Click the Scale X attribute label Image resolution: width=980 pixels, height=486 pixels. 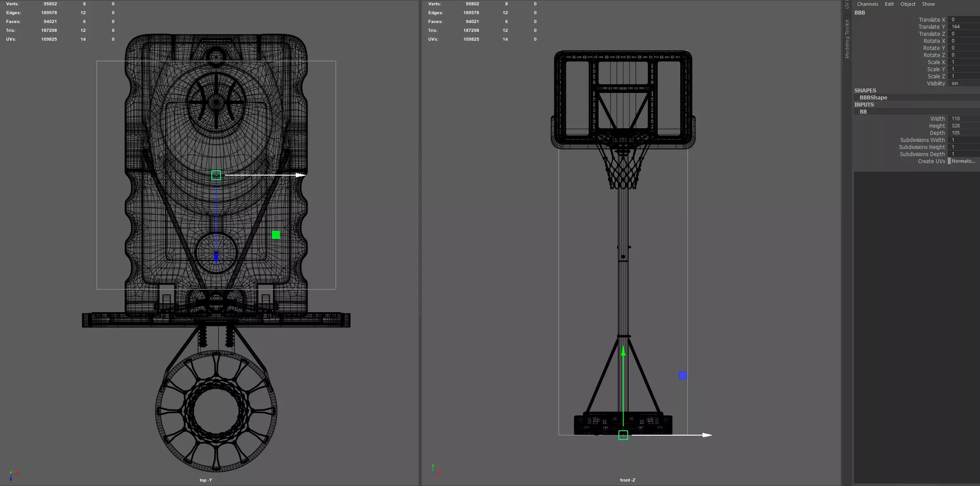click(936, 62)
